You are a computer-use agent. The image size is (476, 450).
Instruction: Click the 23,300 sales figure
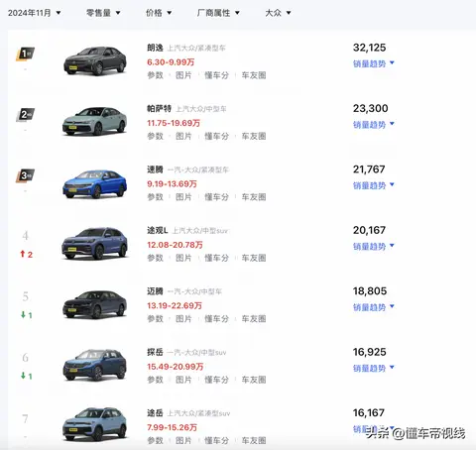(x=371, y=108)
